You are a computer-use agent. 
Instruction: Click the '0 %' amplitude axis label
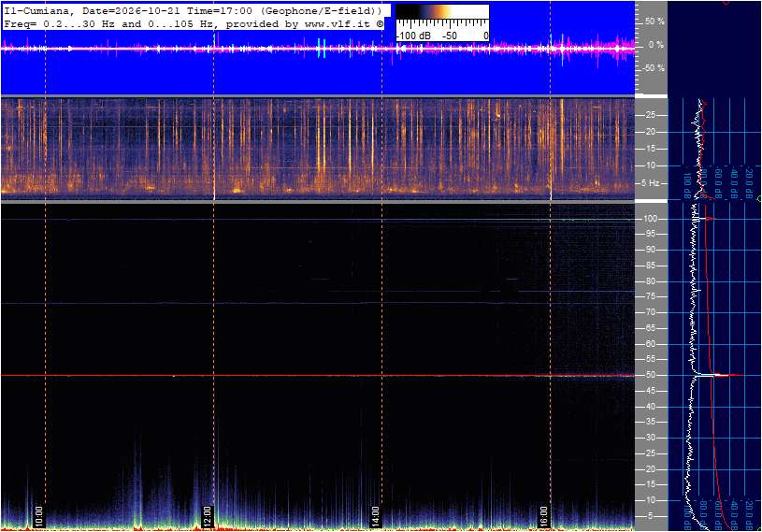click(x=656, y=45)
